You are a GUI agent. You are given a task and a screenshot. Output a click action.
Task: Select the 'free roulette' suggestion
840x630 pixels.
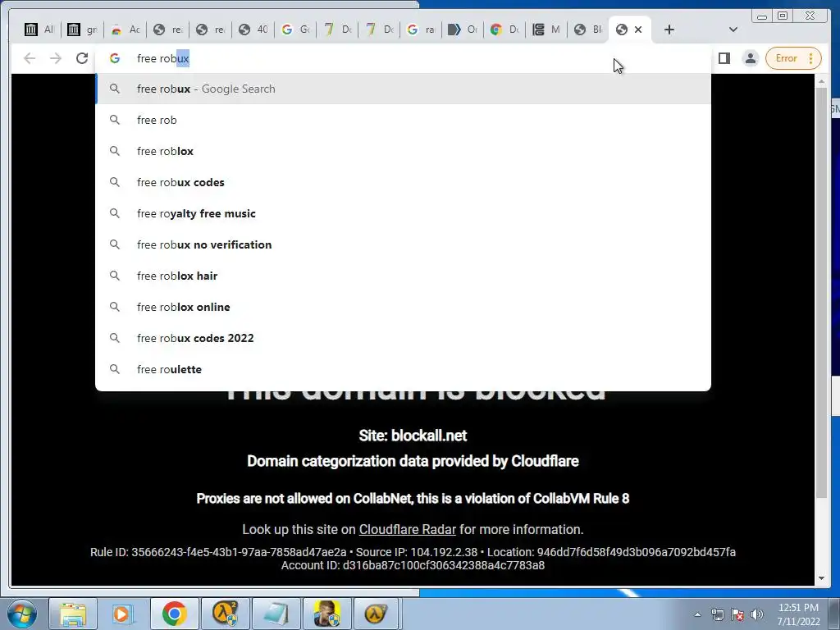pyautogui.click(x=403, y=369)
